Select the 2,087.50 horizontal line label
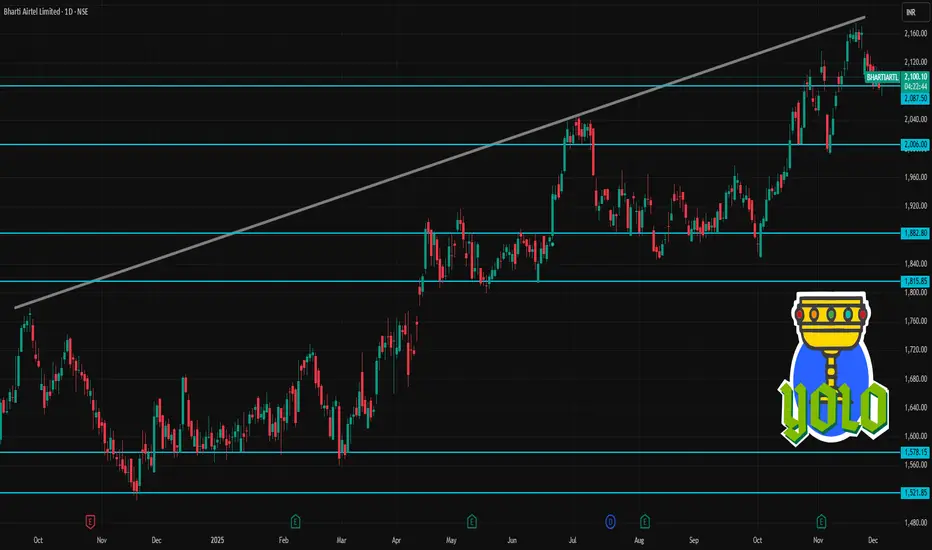 tap(915, 98)
